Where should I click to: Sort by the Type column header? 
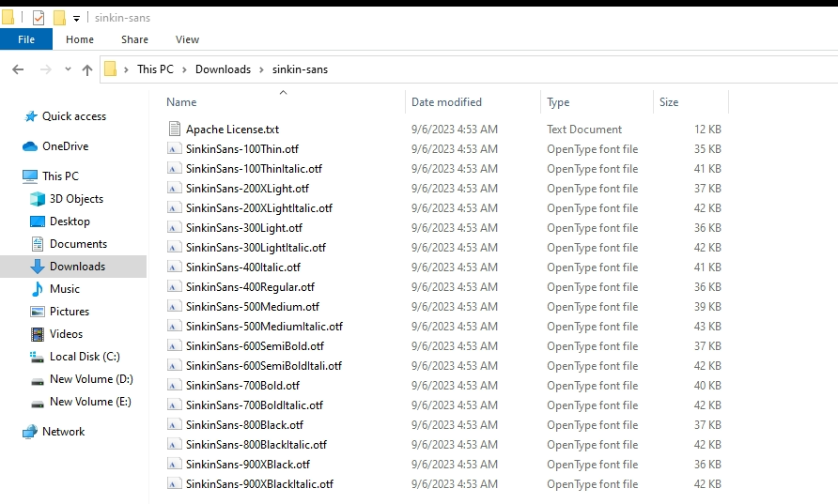pos(558,102)
